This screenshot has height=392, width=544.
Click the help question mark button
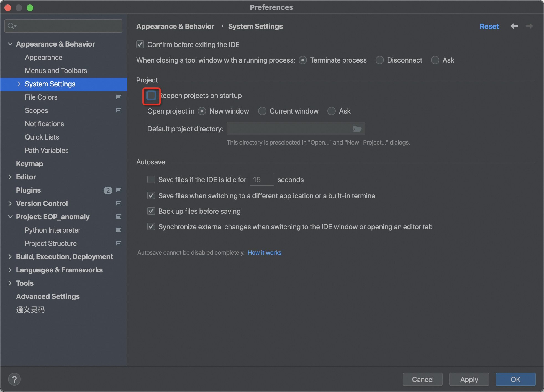point(14,379)
